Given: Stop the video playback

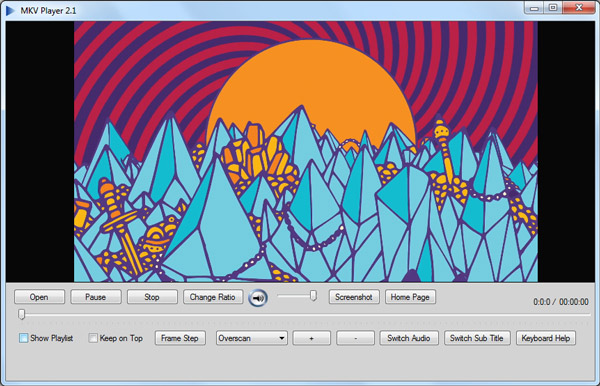Looking at the screenshot, I should point(152,297).
